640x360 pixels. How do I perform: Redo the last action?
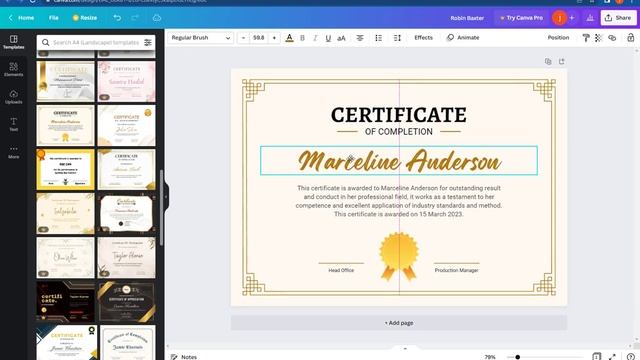click(135, 18)
